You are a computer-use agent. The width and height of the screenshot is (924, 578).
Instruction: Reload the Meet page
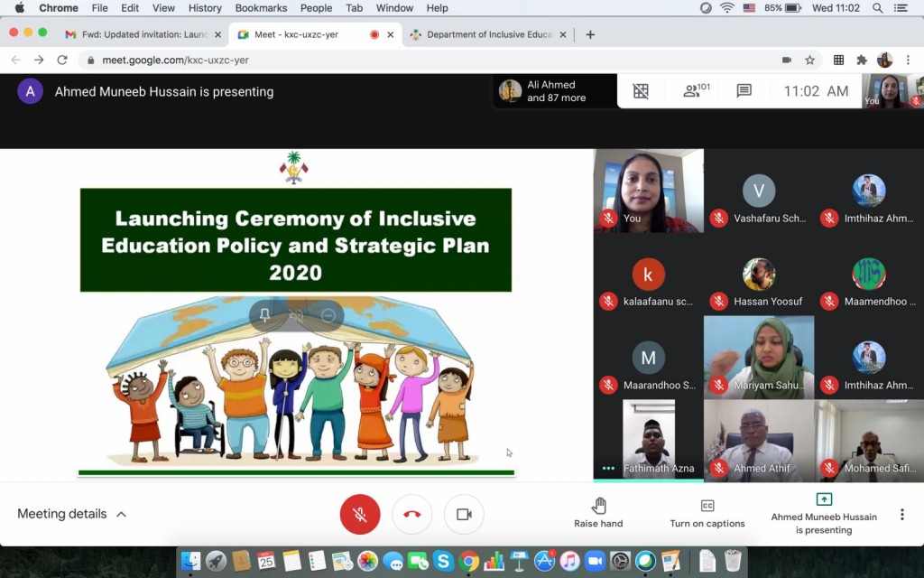62,60
